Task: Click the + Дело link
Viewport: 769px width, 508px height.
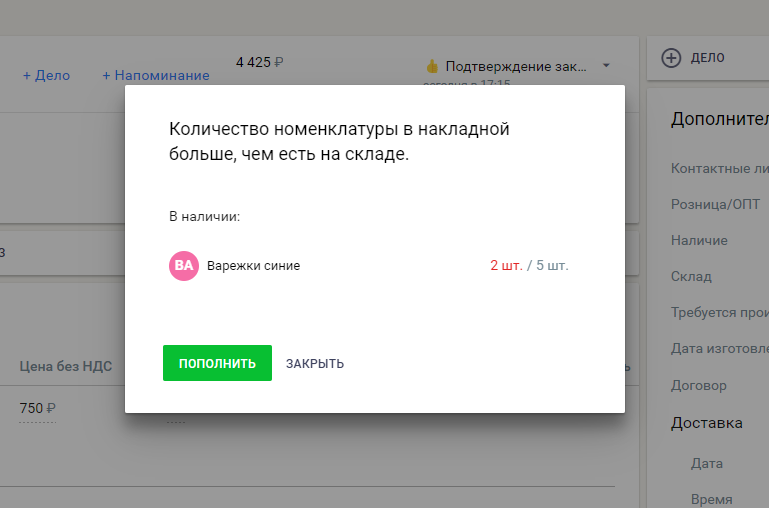Action: 46,75
